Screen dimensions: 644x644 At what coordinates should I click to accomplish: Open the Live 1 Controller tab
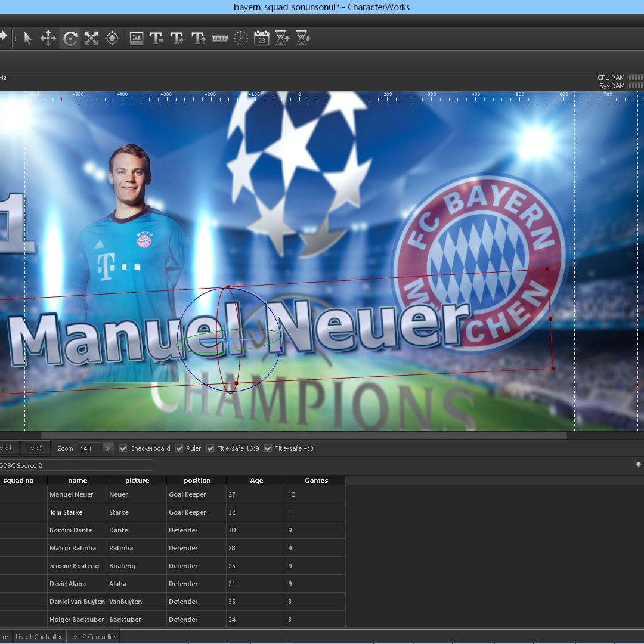(x=39, y=637)
